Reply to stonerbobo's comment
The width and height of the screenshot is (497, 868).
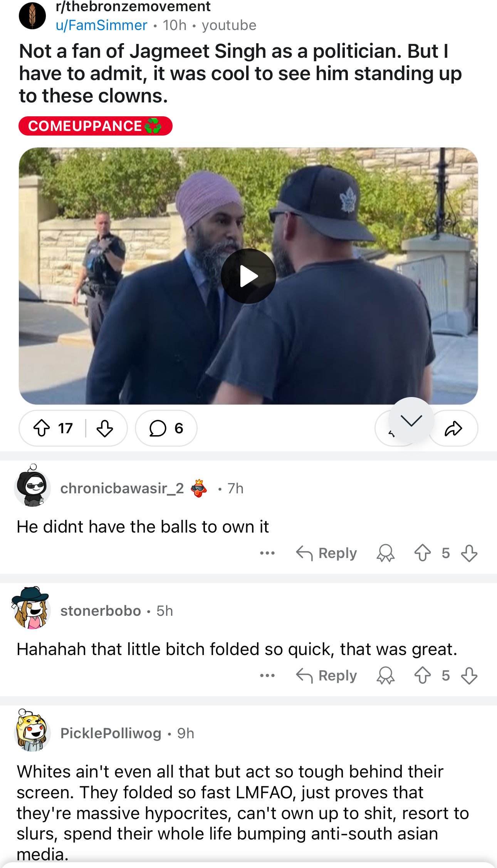(326, 676)
